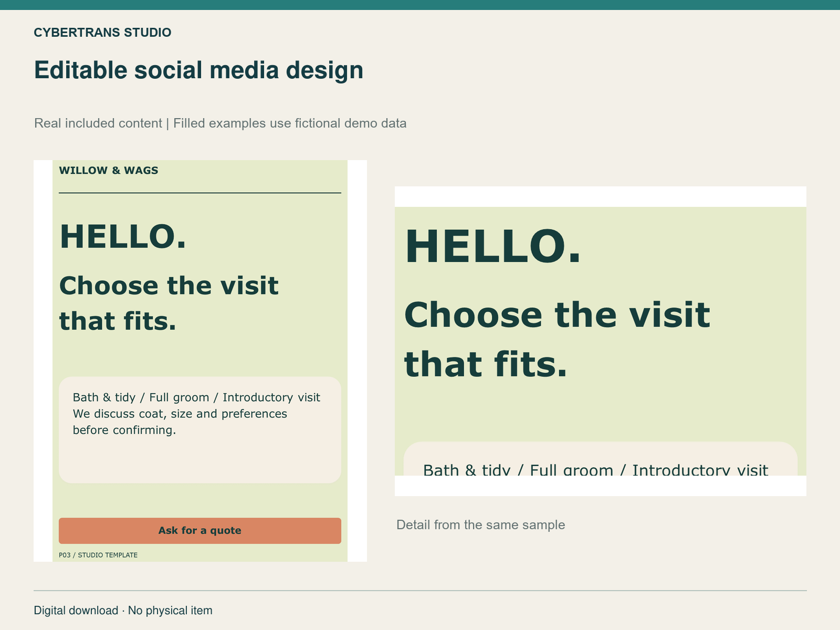Click the P03 / STUDIO TEMPLATE footer label
840x630 pixels.
(98, 555)
